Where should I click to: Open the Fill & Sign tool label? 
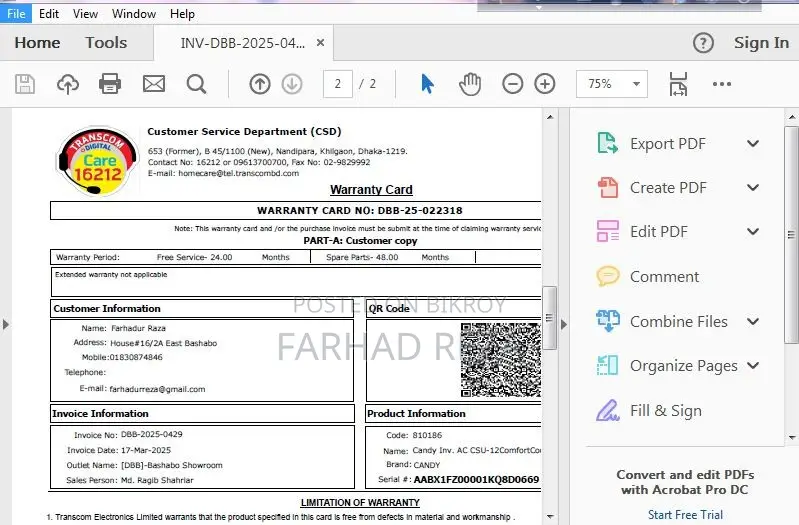click(x=665, y=411)
